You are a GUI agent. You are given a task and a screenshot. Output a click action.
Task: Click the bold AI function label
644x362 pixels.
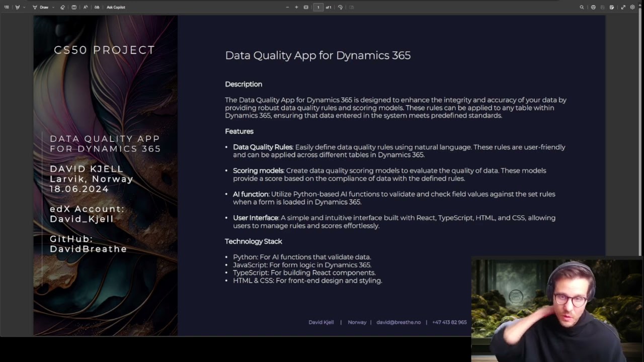[x=251, y=194]
